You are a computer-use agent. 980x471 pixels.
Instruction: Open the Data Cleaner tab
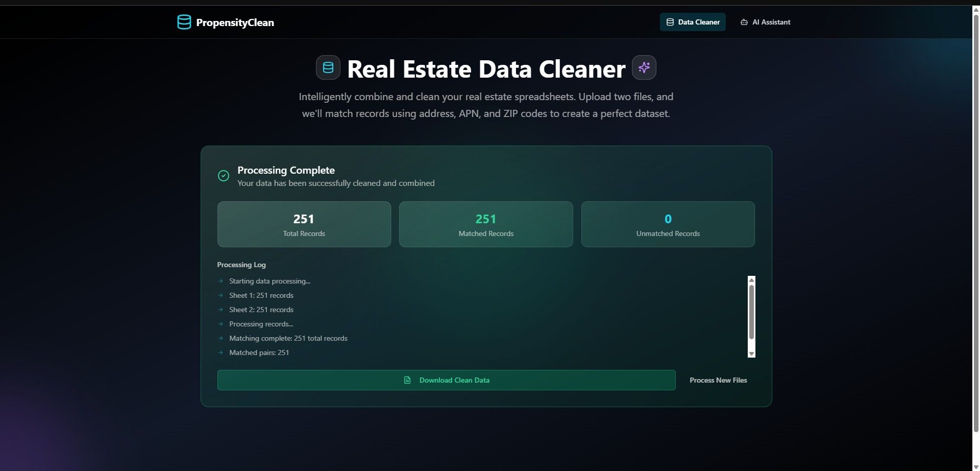click(x=693, y=22)
